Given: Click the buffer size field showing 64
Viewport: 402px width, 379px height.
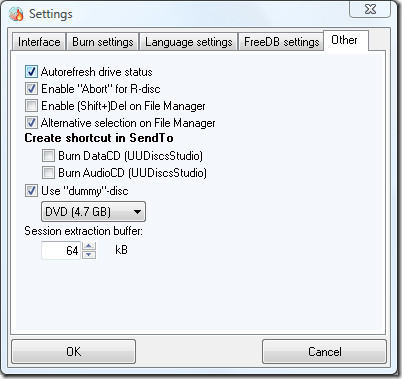Looking at the screenshot, I should (61, 250).
